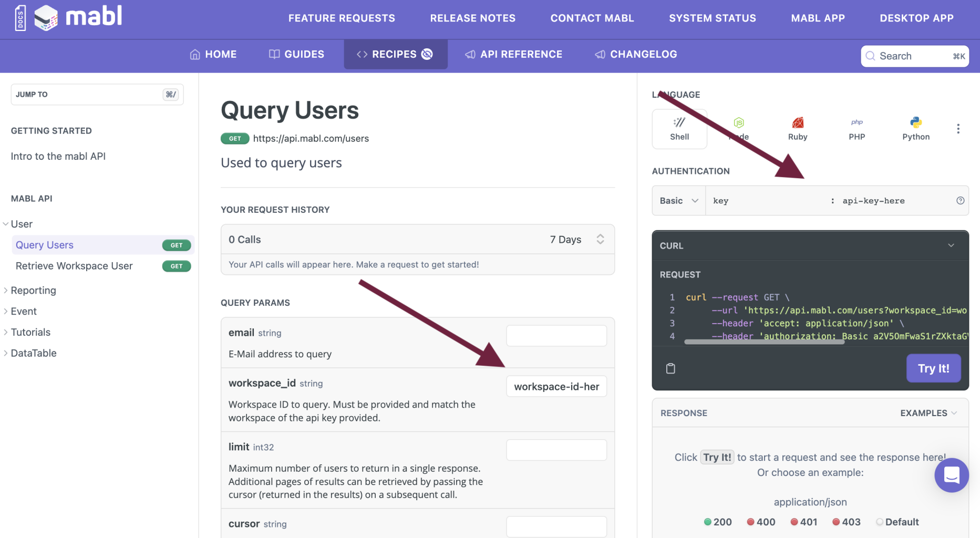Open the chat support bubble

952,475
